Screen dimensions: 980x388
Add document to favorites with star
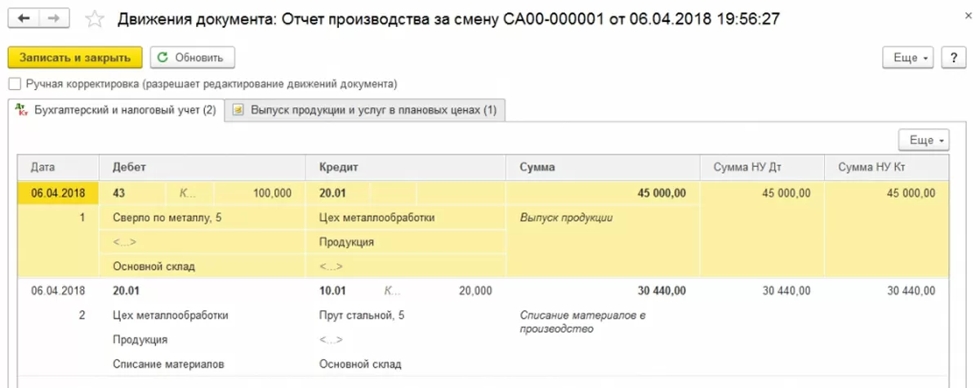pos(95,18)
